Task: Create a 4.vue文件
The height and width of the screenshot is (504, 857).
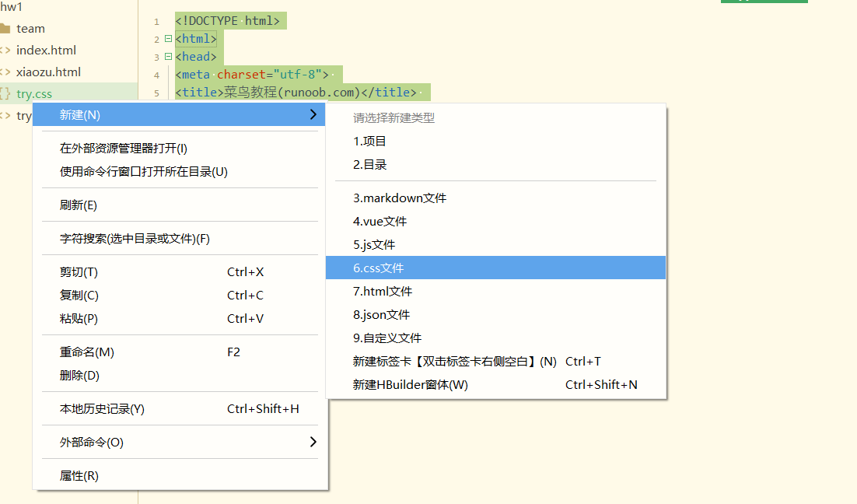Action: click(380, 222)
